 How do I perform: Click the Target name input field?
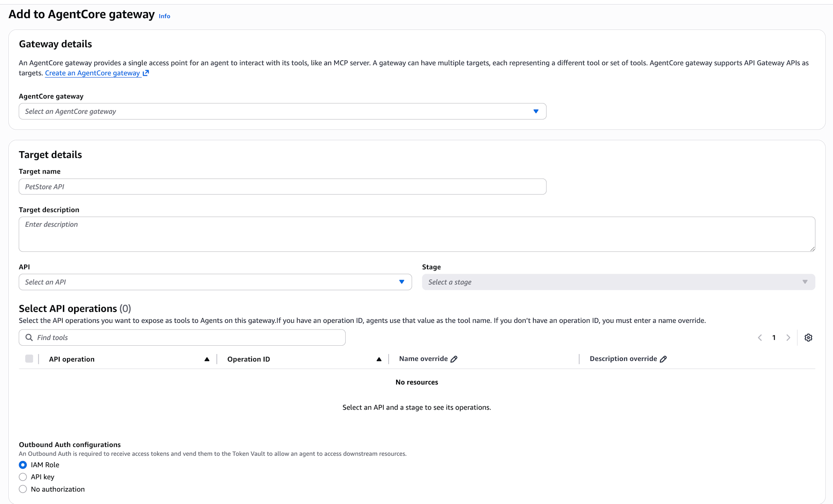click(282, 187)
